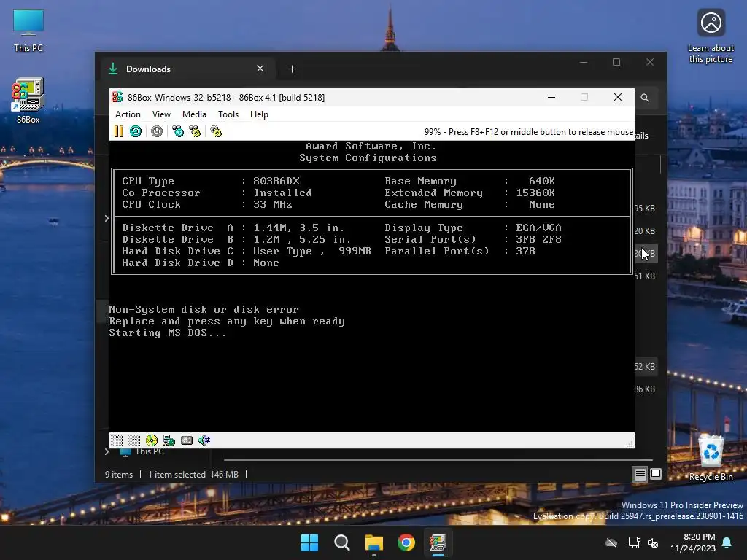This screenshot has width=747, height=560.
Task: Open Windows Start menu
Action: [309, 542]
